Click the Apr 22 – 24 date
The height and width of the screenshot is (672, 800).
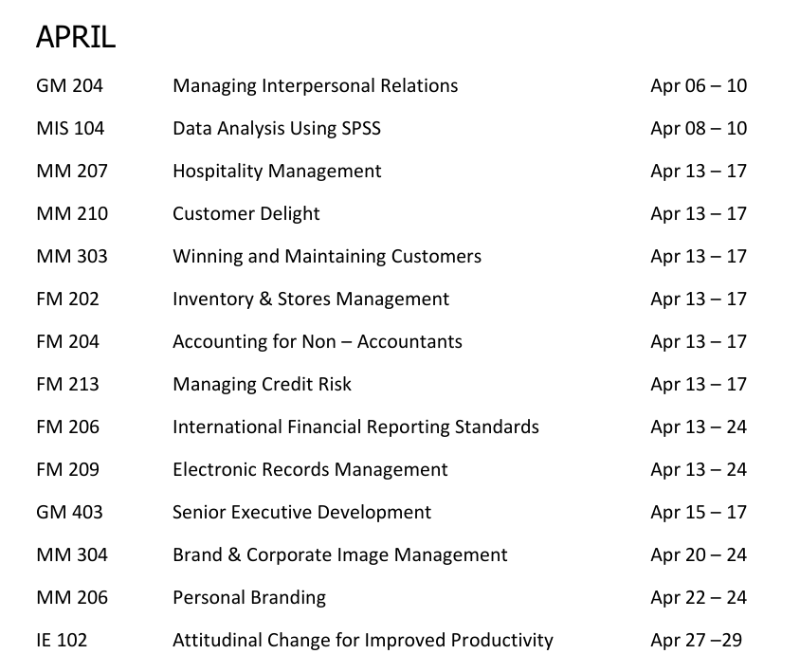point(699,597)
